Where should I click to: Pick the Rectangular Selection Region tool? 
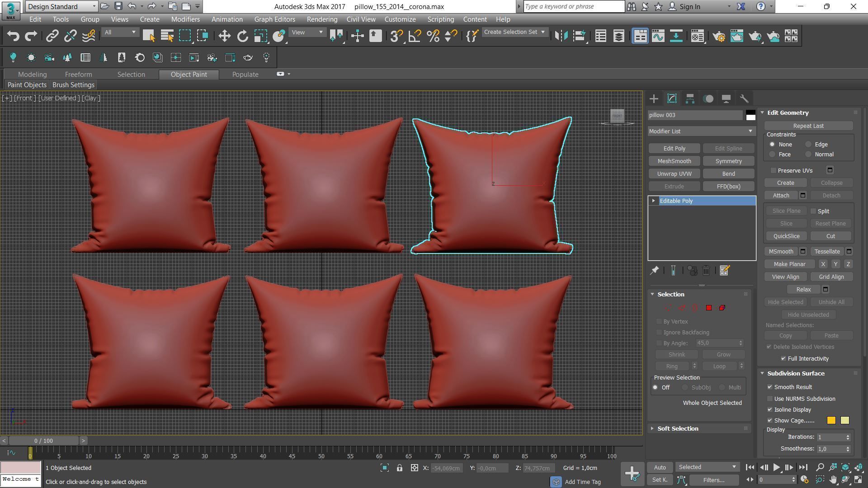(185, 36)
